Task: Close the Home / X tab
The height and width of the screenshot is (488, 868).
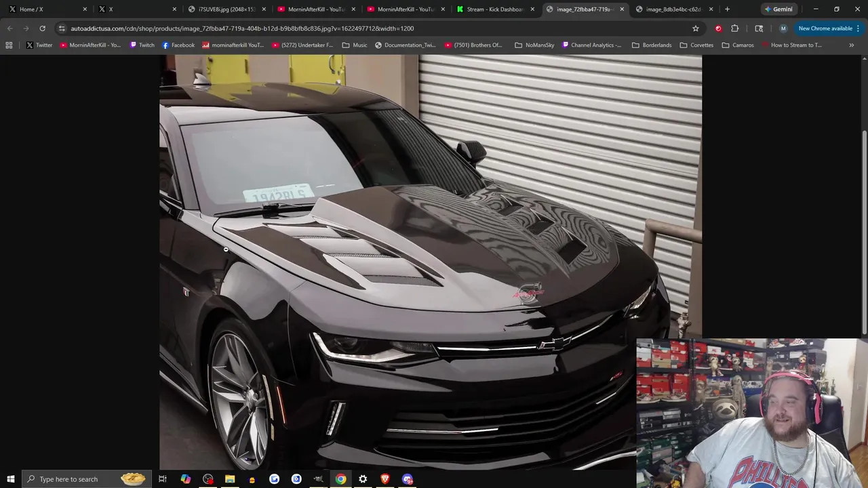Action: [x=85, y=9]
